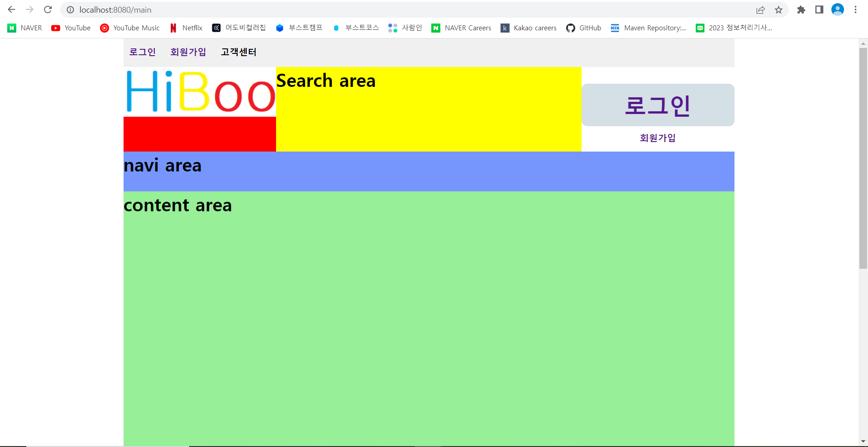Screen dimensions: 868x447
Task: Click the 회원가입 link below login button
Action: pyautogui.click(x=658, y=138)
